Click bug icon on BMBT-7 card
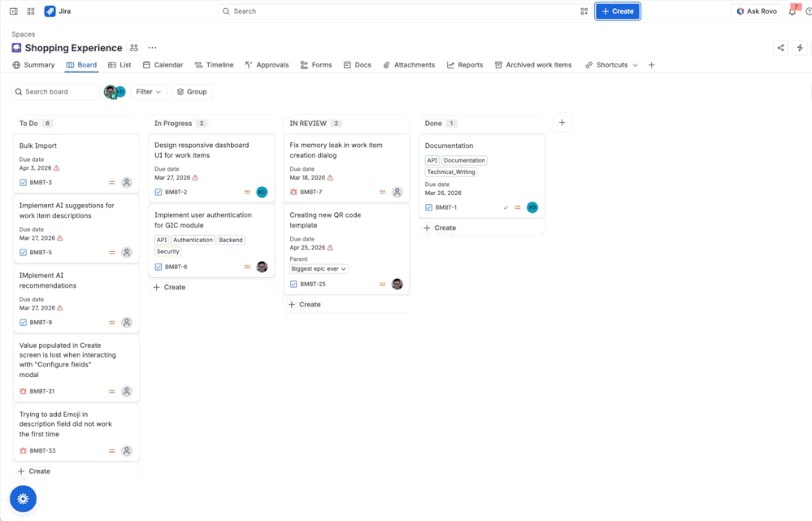This screenshot has height=521, width=812. (x=293, y=192)
